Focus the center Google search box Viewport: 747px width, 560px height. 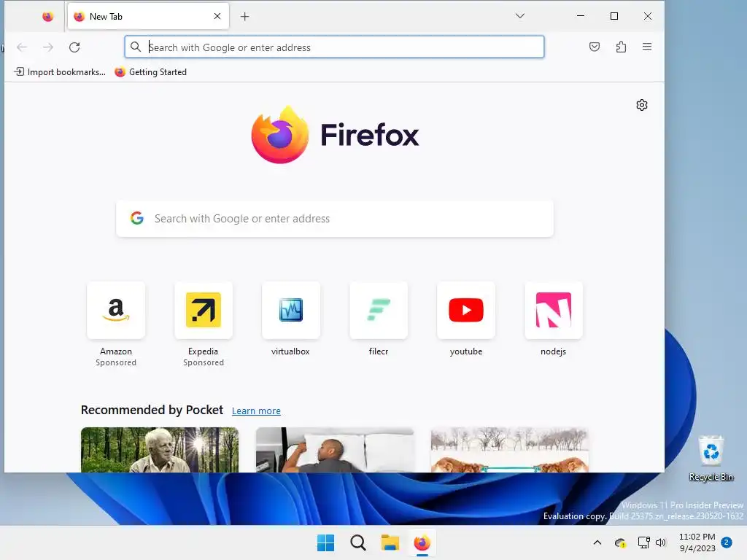click(x=334, y=219)
